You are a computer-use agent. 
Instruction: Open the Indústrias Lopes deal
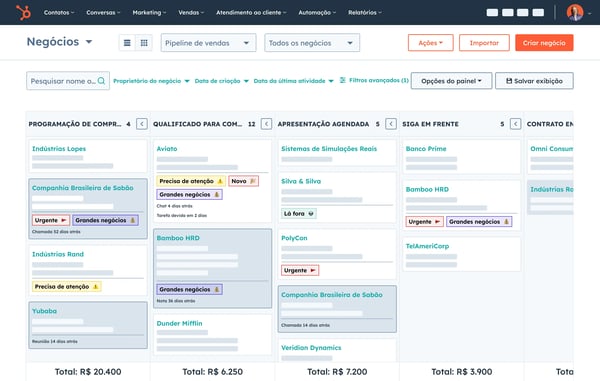[59, 149]
